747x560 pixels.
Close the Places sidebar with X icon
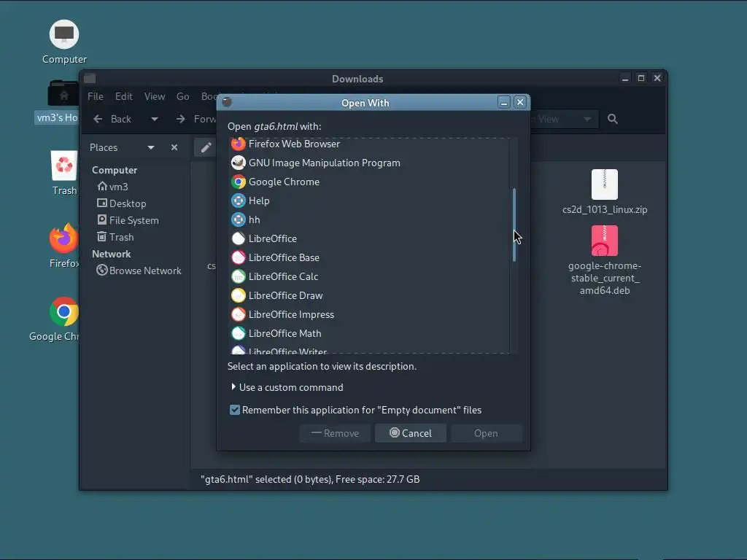tap(174, 147)
